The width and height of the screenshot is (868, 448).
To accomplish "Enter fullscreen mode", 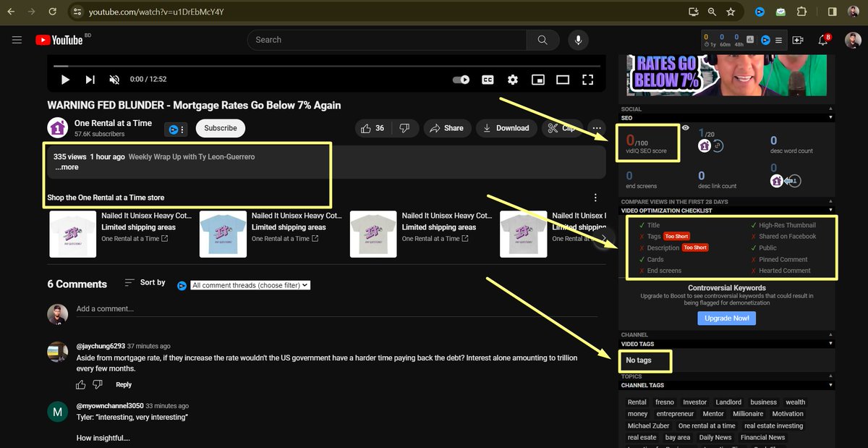I will click(588, 80).
